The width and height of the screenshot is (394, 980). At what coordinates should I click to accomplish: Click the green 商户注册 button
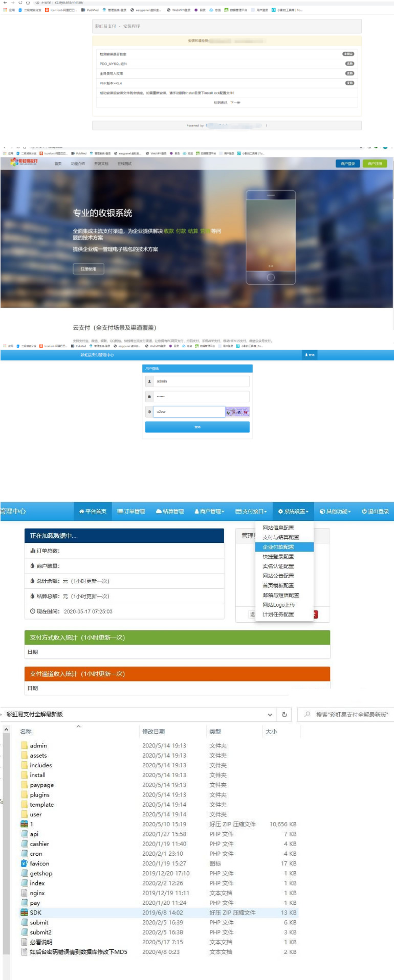tap(375, 164)
